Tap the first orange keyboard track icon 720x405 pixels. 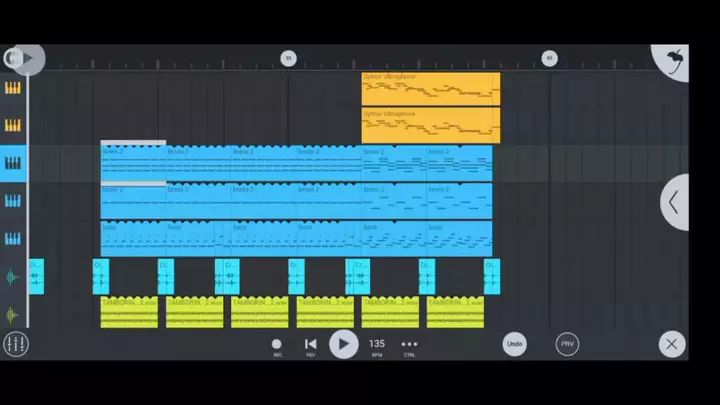[x=13, y=88]
